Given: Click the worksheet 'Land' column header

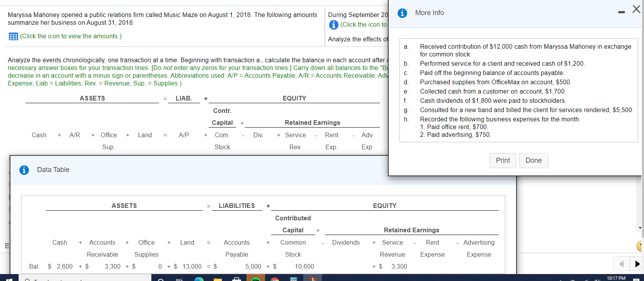Looking at the screenshot, I should [x=145, y=135].
